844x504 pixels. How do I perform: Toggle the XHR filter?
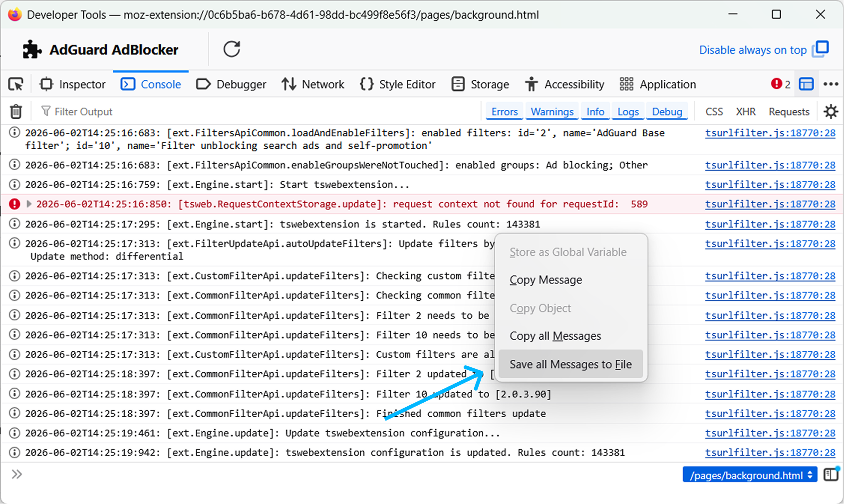[746, 111]
